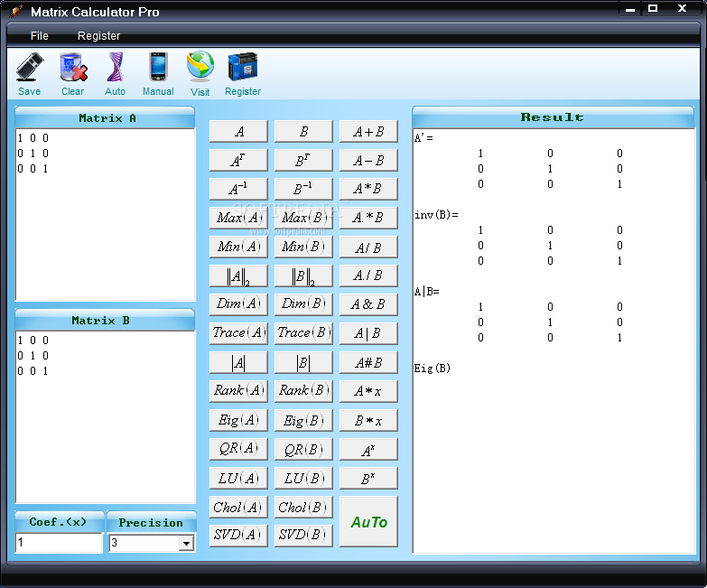This screenshot has height=588, width=707.
Task: Compute inverse of B
Action: point(303,189)
